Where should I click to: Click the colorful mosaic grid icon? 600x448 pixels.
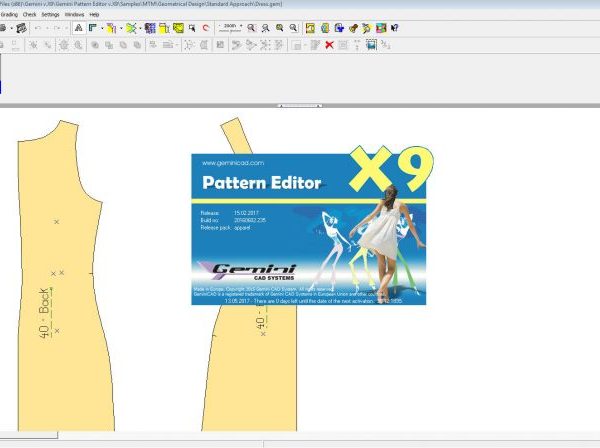150,28
